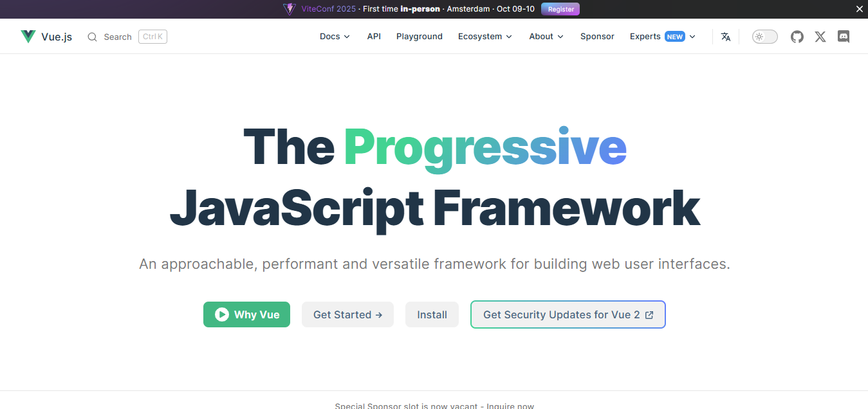Image resolution: width=868 pixels, height=409 pixels.
Task: Open the API nav link
Action: (x=374, y=37)
